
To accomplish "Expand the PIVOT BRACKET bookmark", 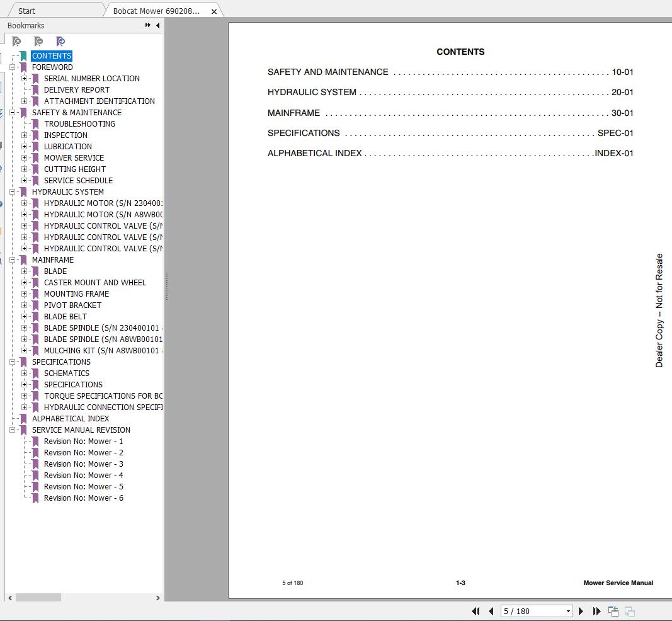I will pos(25,305).
